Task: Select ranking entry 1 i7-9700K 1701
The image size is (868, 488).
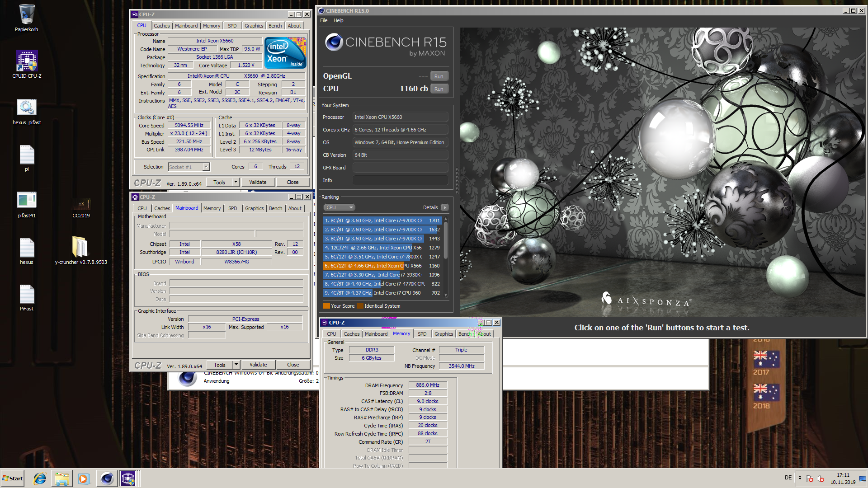Action: point(382,221)
